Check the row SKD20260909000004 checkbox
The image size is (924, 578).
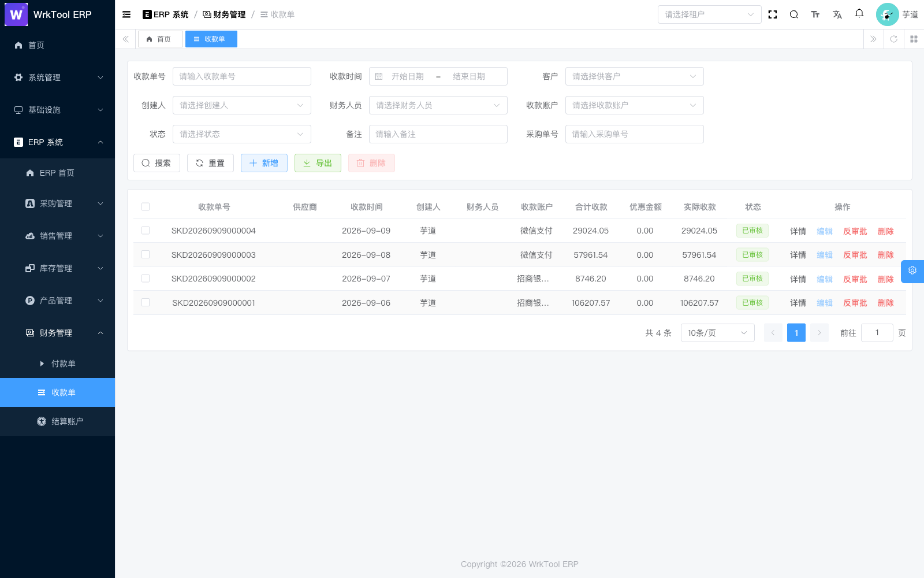tap(146, 231)
